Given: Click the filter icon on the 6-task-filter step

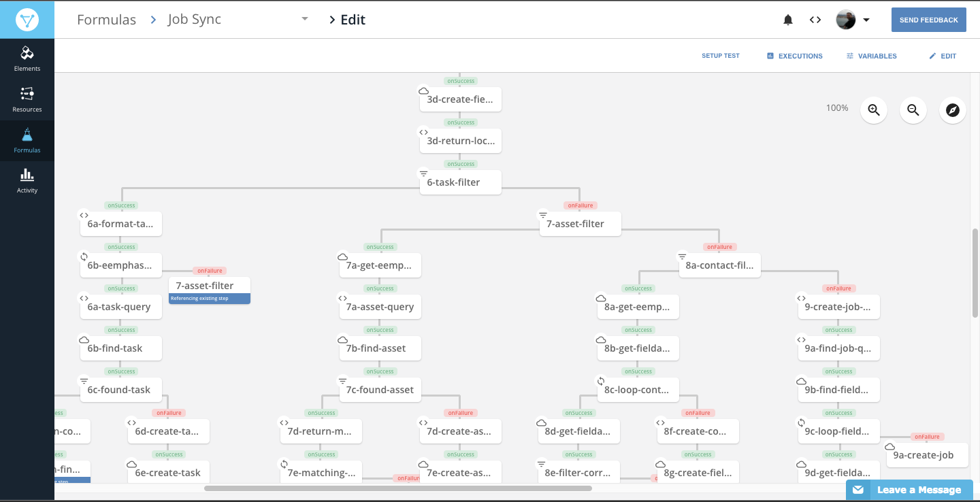Looking at the screenshot, I should point(423,173).
